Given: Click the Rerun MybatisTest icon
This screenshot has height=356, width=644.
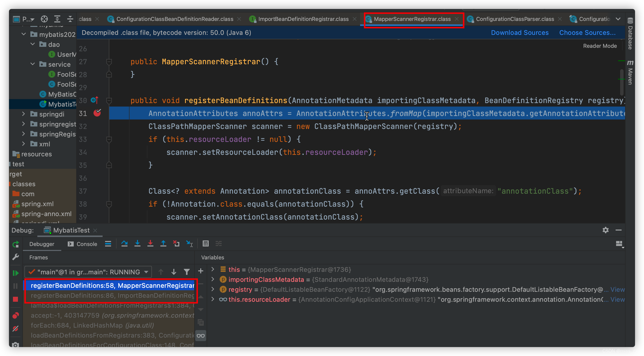Looking at the screenshot, I should (15, 244).
